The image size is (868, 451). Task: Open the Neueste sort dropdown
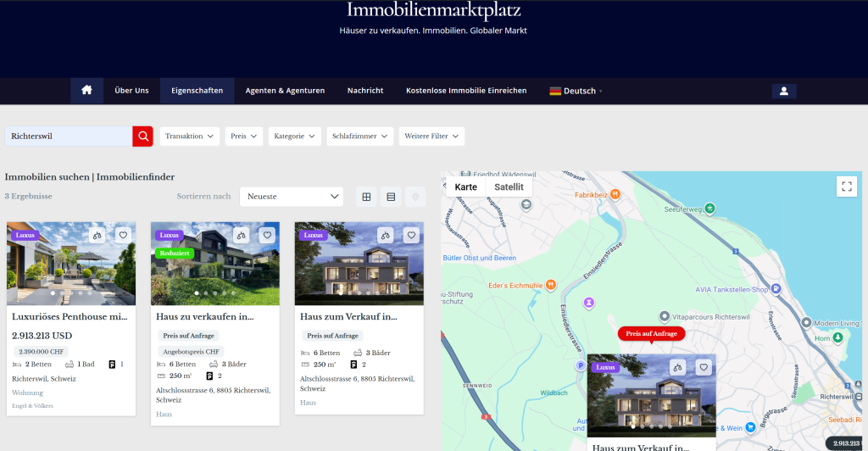coord(292,197)
